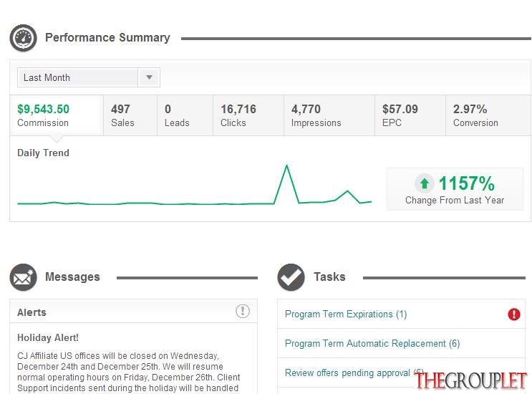Click the Messages envelope icon
The image size is (532, 394).
coord(23,277)
